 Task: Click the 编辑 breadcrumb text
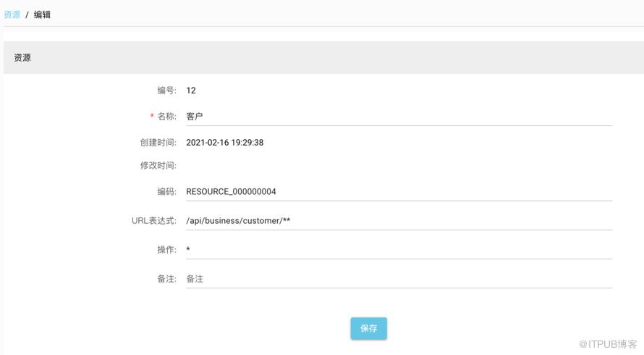pyautogui.click(x=42, y=14)
